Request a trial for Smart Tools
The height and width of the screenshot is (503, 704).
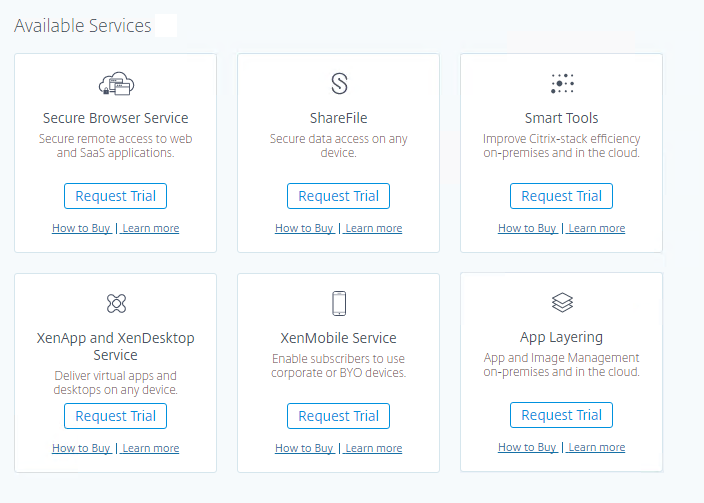point(561,196)
